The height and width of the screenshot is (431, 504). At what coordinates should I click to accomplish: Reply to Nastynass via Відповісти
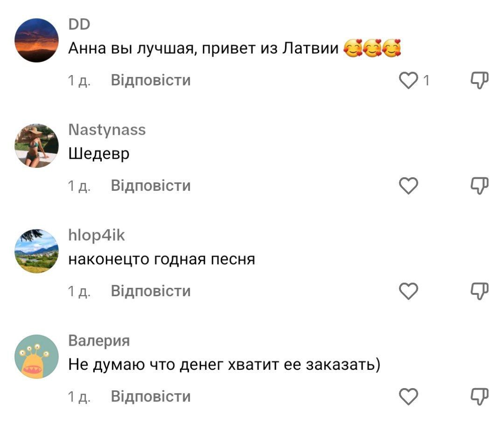pyautogui.click(x=151, y=185)
